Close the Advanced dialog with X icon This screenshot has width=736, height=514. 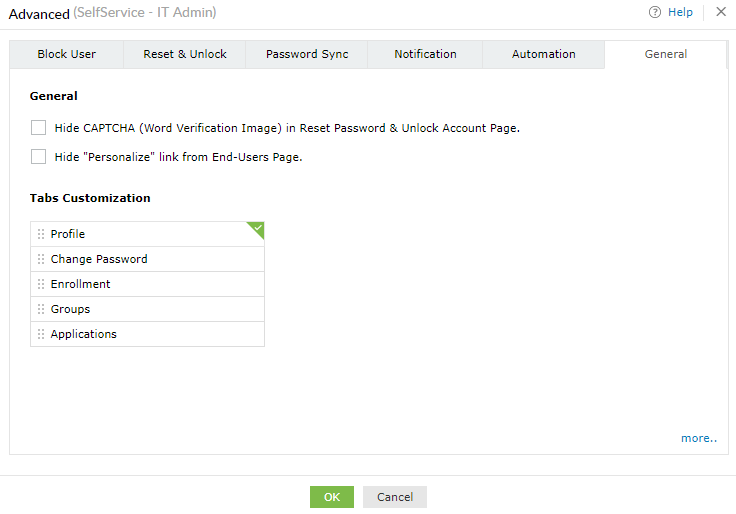tap(721, 12)
